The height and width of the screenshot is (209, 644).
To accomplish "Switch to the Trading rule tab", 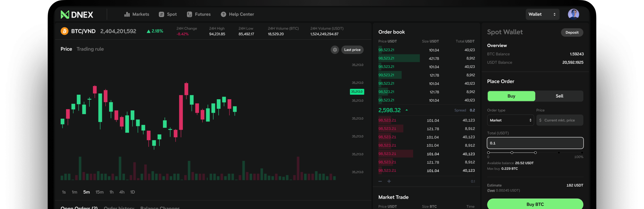I will point(90,49).
